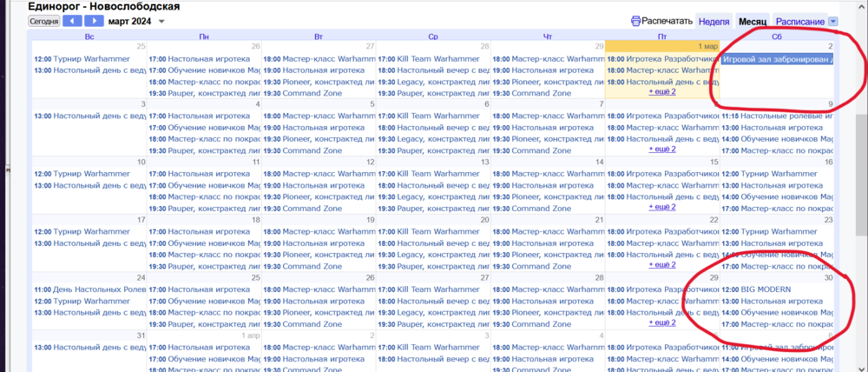Go to previous month with left arrow
The image size is (868, 372).
[x=72, y=21]
